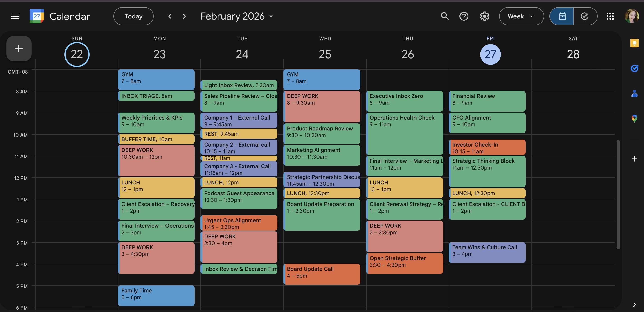Open Google Keep in side panel

click(634, 43)
